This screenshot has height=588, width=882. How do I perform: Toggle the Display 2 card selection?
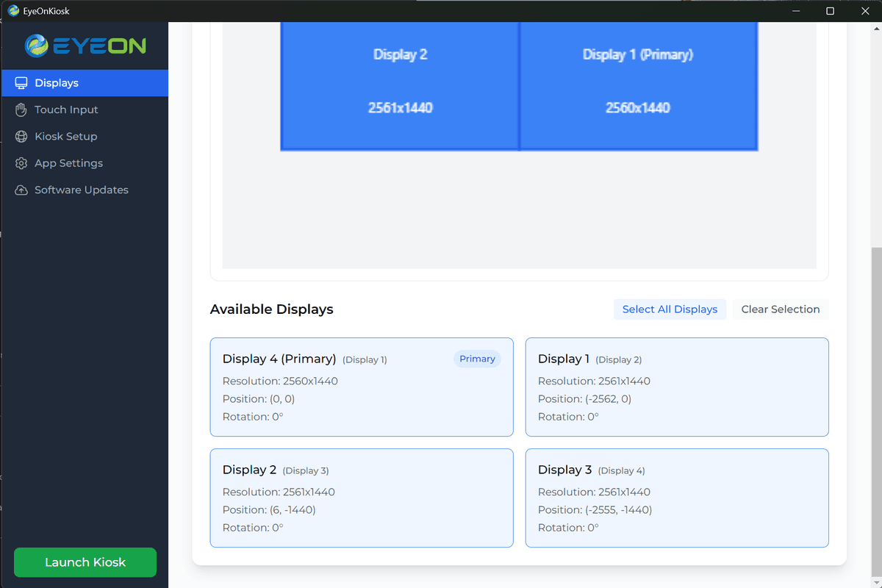coord(361,498)
